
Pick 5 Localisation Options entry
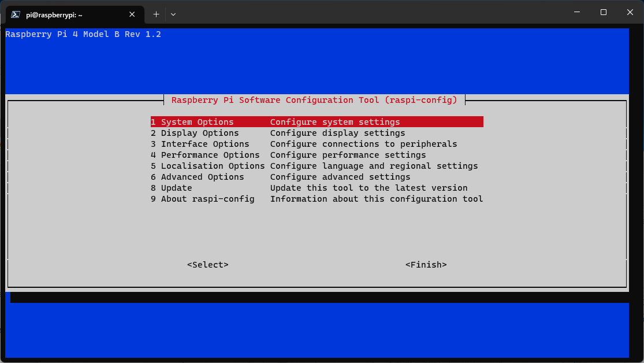coord(317,166)
